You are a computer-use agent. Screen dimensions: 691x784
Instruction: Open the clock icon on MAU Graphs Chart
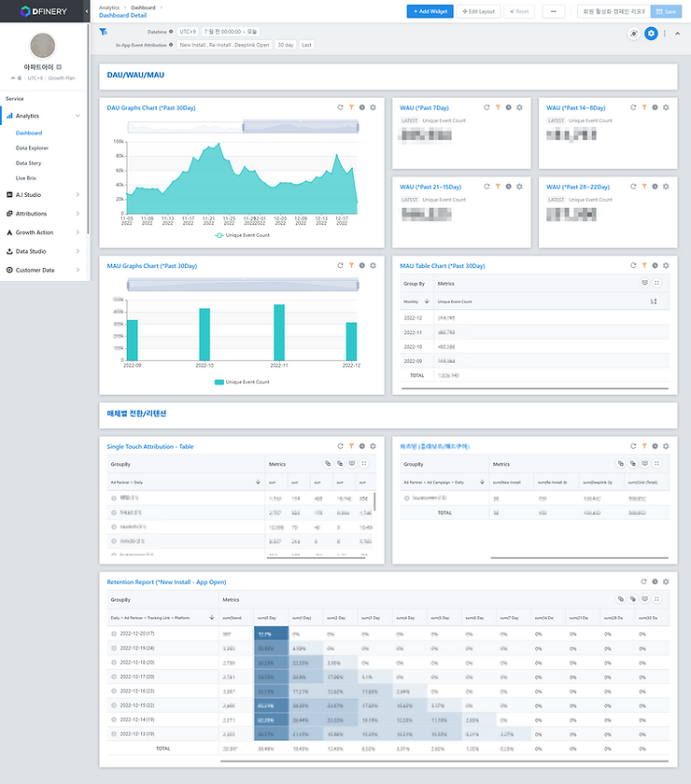362,265
